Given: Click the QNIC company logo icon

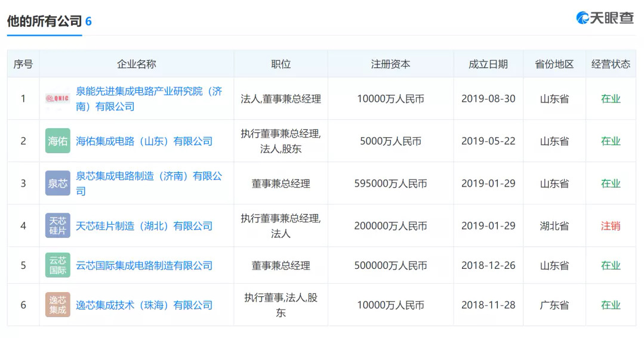Looking at the screenshot, I should tap(57, 98).
